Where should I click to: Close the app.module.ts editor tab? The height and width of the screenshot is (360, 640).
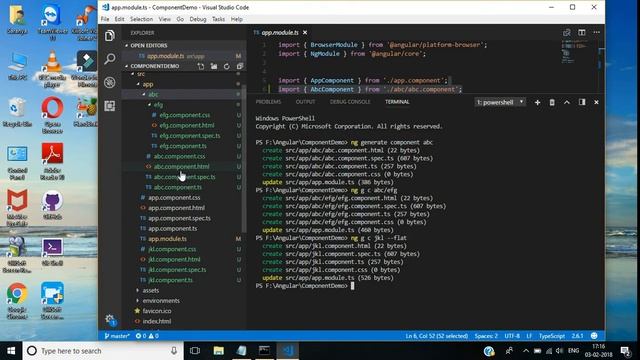click(305, 33)
